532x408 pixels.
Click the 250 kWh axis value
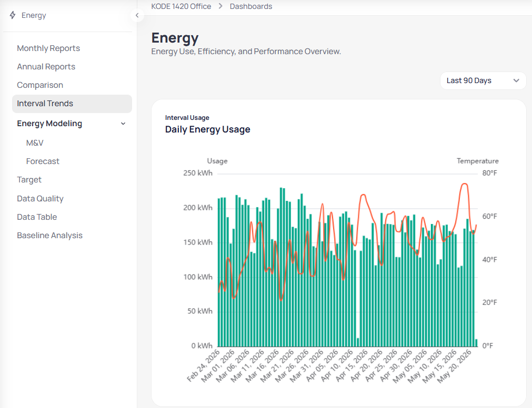[198, 173]
